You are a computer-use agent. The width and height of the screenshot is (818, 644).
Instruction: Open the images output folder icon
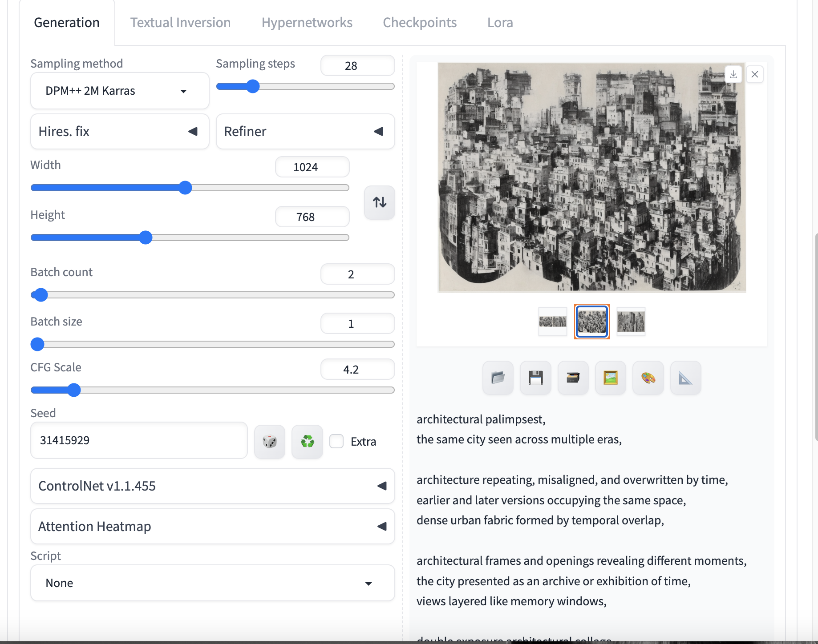498,378
